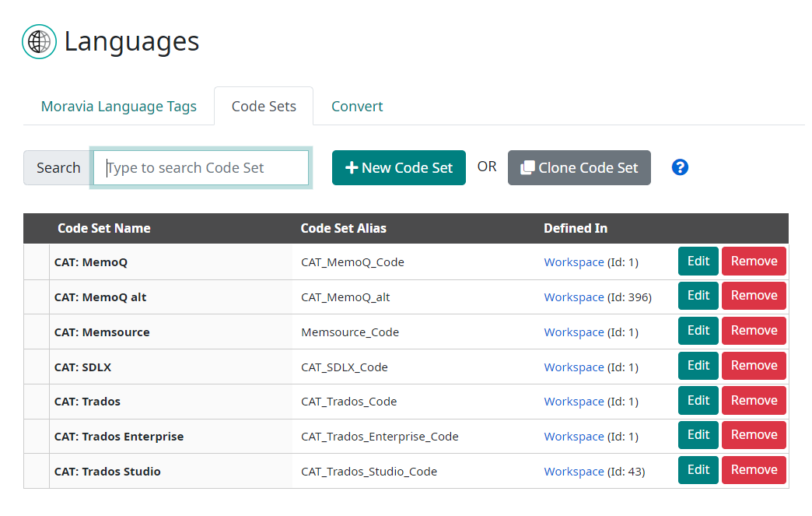The image size is (812, 516).
Task: Remove the CAT: MemoQ alt code set
Action: [754, 295]
